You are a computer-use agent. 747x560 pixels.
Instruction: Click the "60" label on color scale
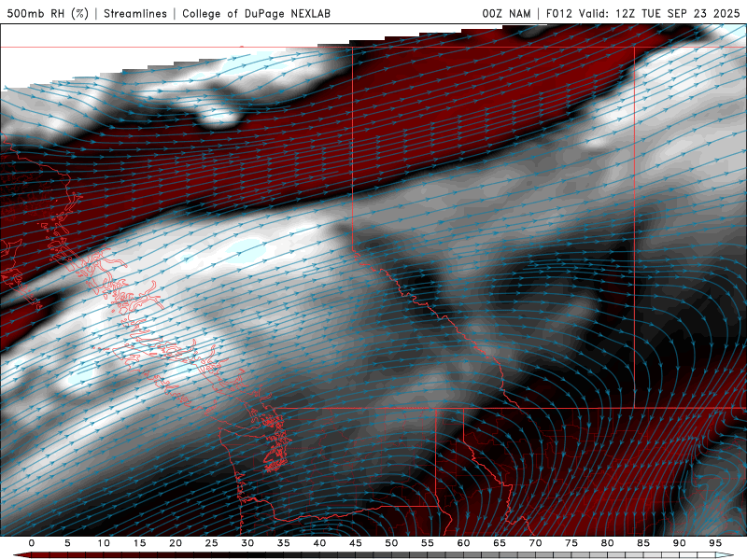[x=463, y=543]
